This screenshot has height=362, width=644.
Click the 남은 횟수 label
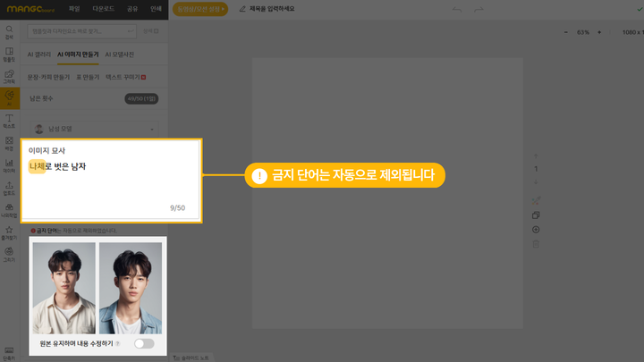[41, 98]
